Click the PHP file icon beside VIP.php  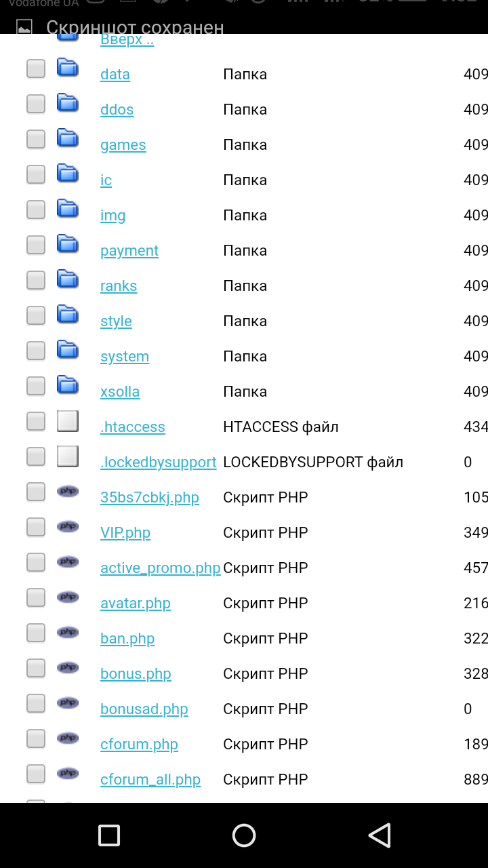tap(68, 526)
